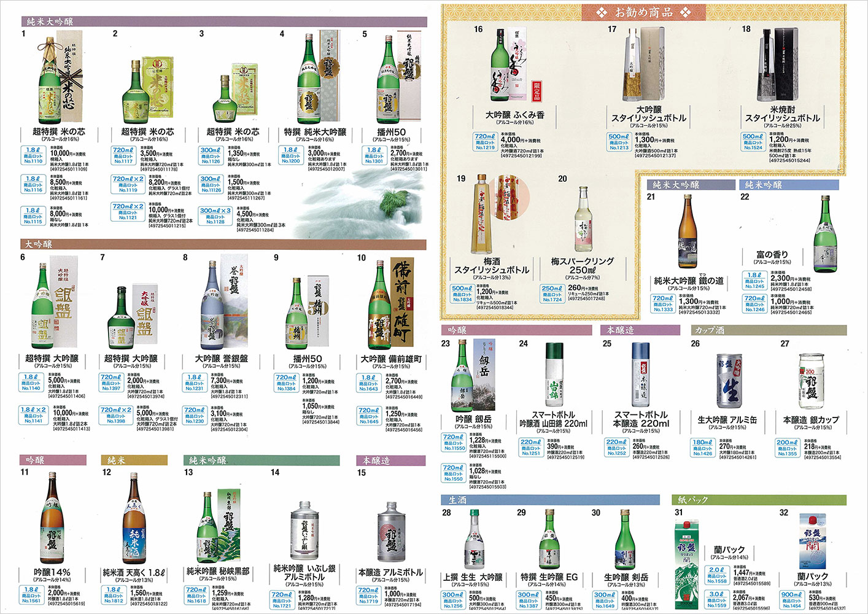Click item 25 本醸造 220ml smart bottle photo
The height and width of the screenshot is (614, 868).
pyautogui.click(x=641, y=376)
